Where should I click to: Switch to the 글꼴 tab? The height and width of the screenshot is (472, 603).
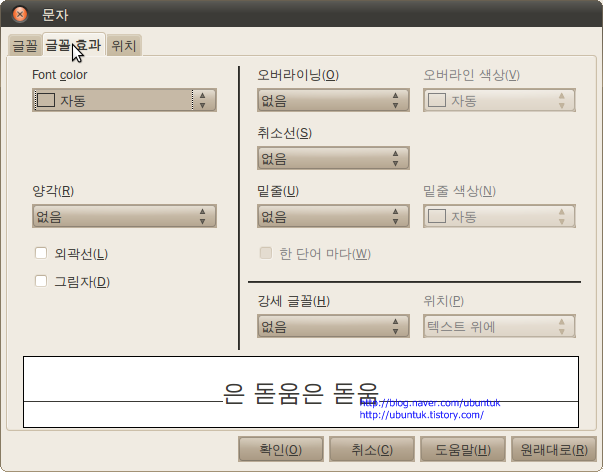click(x=25, y=45)
